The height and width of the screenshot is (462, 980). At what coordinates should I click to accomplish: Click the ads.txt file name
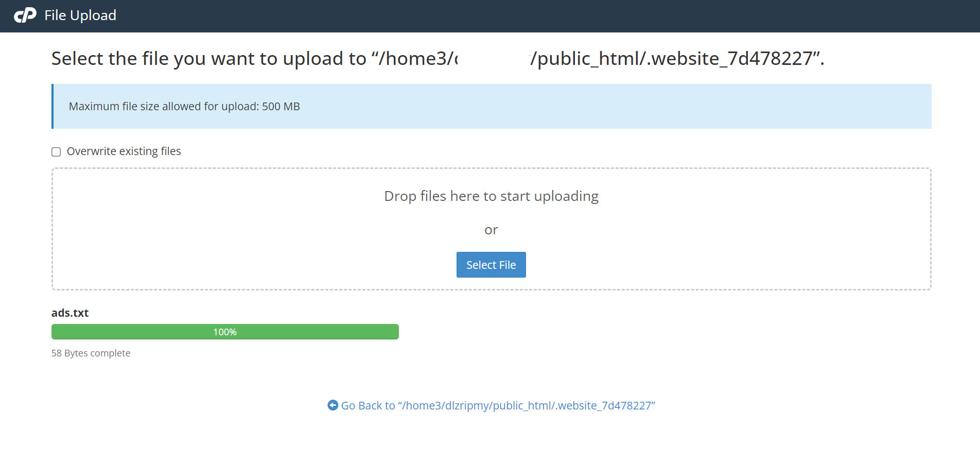70,313
